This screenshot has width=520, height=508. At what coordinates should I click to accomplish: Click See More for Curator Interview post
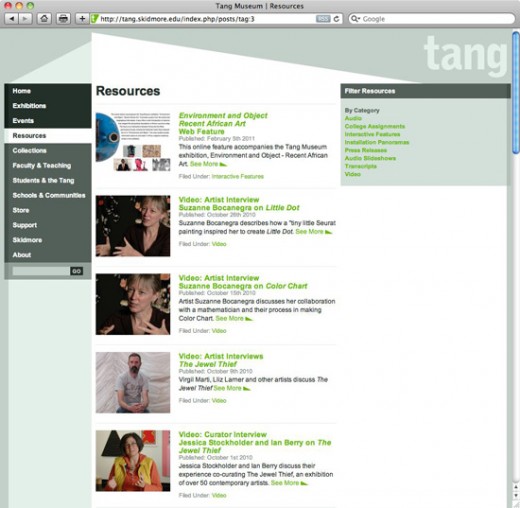click(289, 483)
